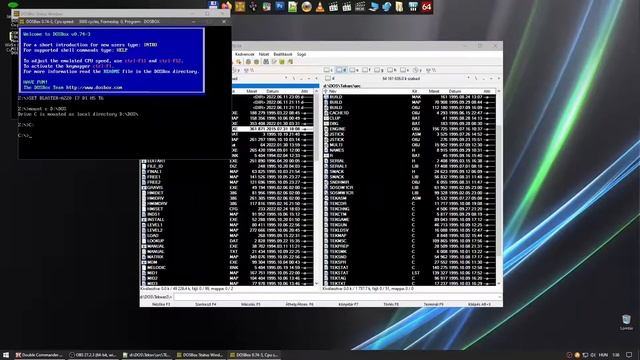Select INSTALL file in left panel
This screenshot has height=360, width=640.
[x=227, y=220]
